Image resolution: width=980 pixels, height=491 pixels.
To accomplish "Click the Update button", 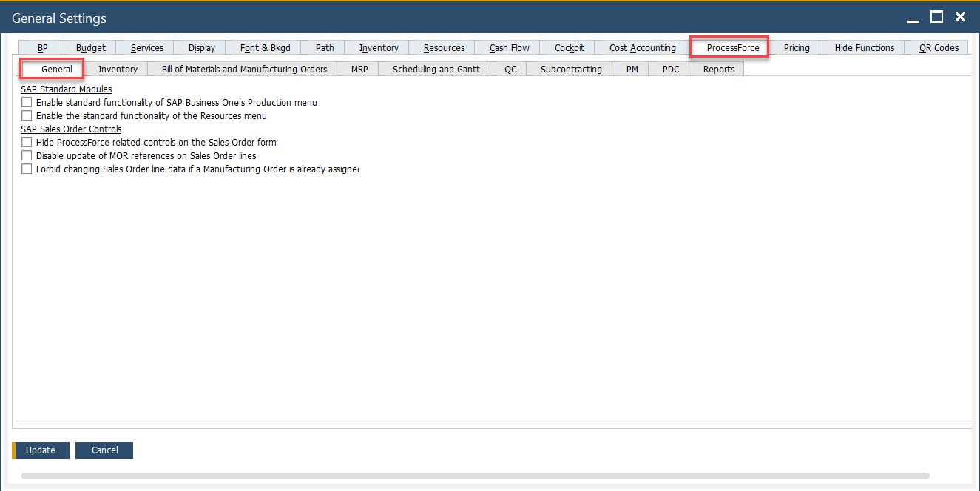I will (x=41, y=450).
